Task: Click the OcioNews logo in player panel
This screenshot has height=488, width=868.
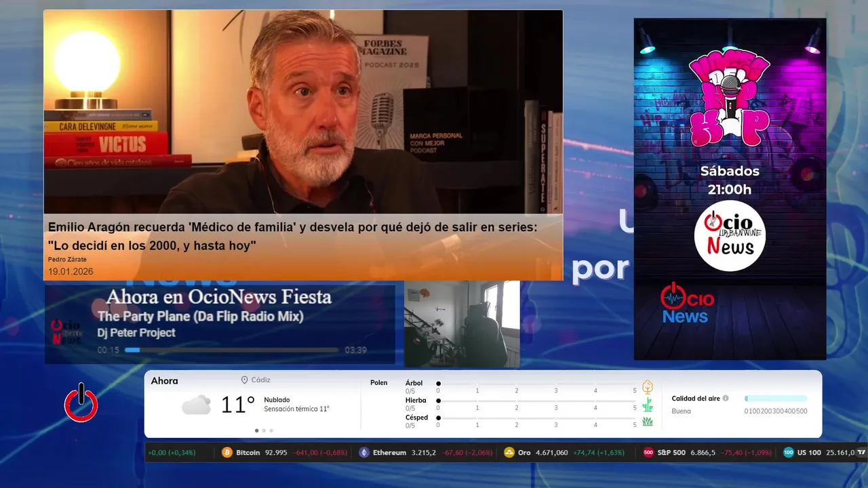Action: [66, 331]
